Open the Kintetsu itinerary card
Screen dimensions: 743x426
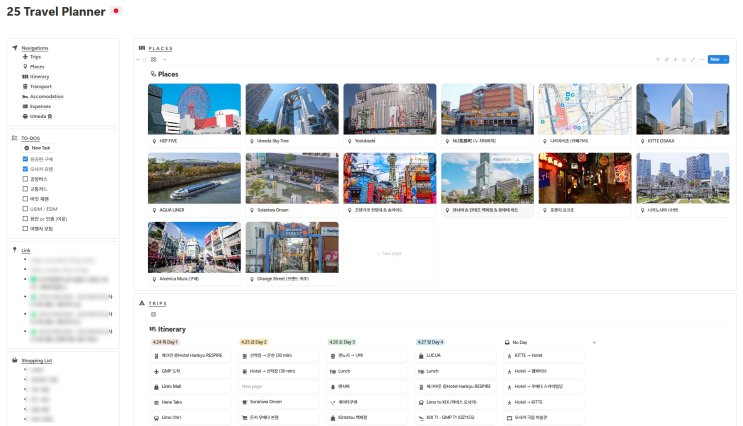pos(367,418)
